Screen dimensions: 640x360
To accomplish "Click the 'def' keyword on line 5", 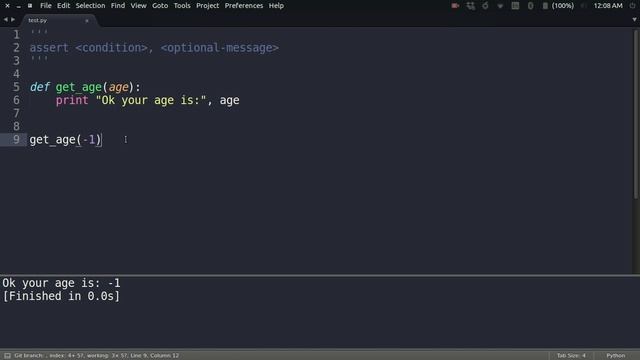I will (x=40, y=87).
